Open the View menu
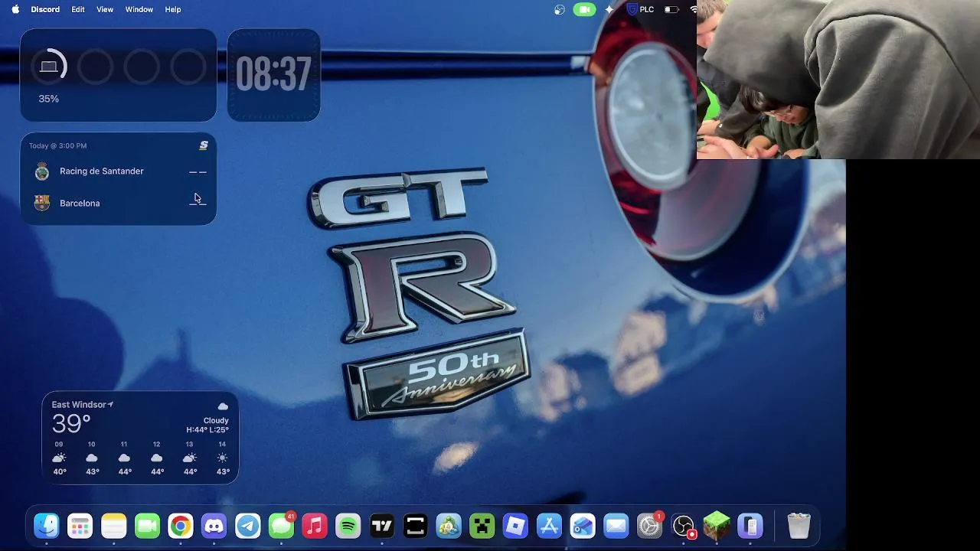Image resolution: width=980 pixels, height=551 pixels. point(105,9)
